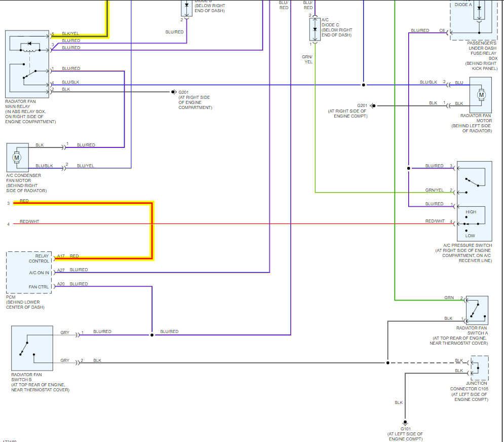504x442 pixels.
Task: Select the 'G101' ground label text
Action: coord(405,429)
